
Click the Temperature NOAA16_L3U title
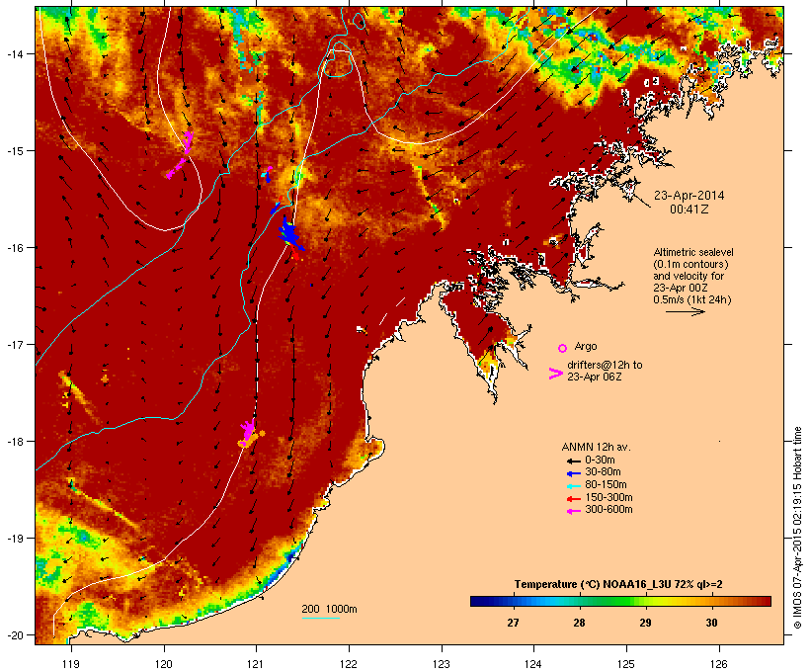click(618, 584)
